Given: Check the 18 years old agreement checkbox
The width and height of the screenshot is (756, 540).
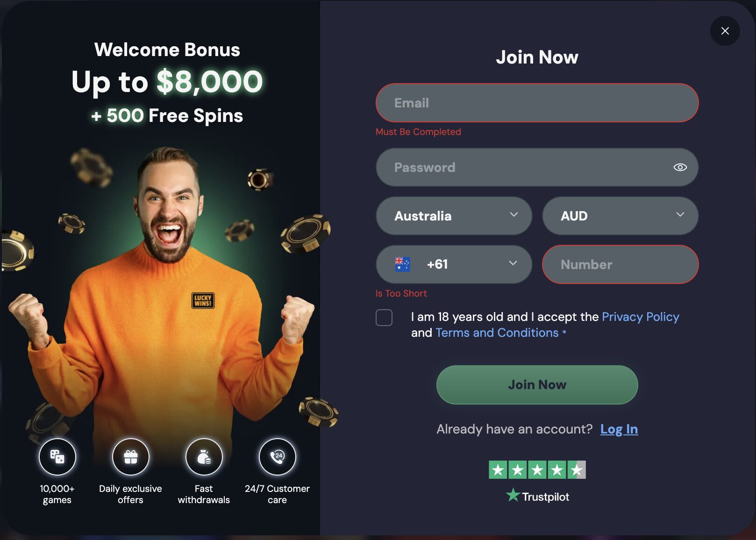Looking at the screenshot, I should click(384, 318).
